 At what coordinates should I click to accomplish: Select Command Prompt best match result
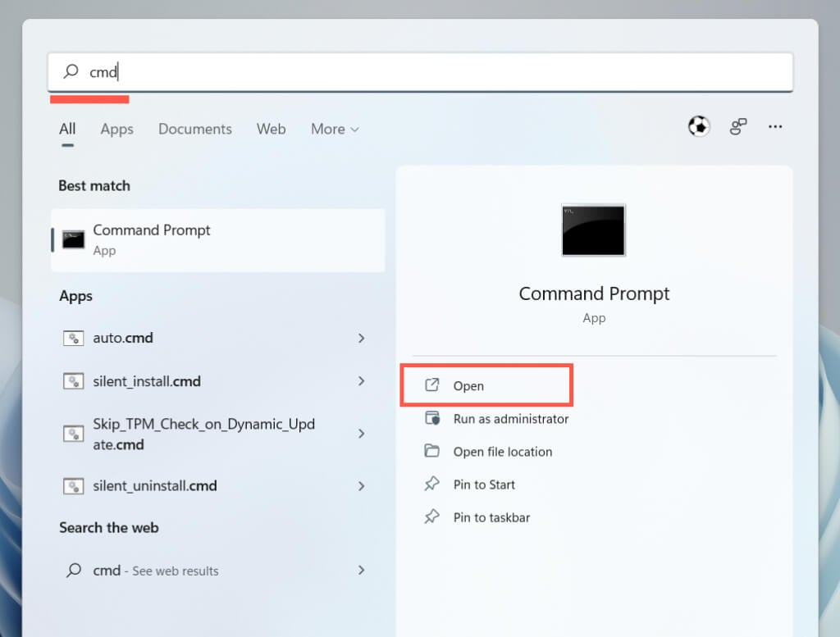click(217, 239)
